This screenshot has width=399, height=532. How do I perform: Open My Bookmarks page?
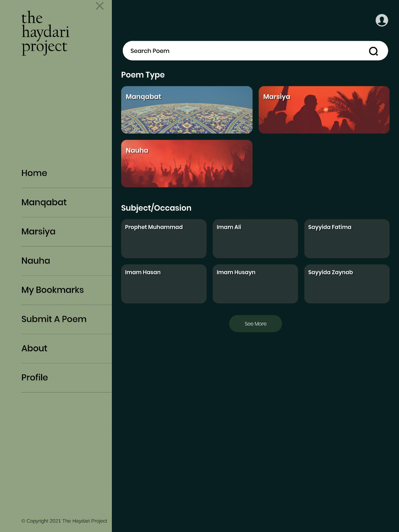click(53, 290)
